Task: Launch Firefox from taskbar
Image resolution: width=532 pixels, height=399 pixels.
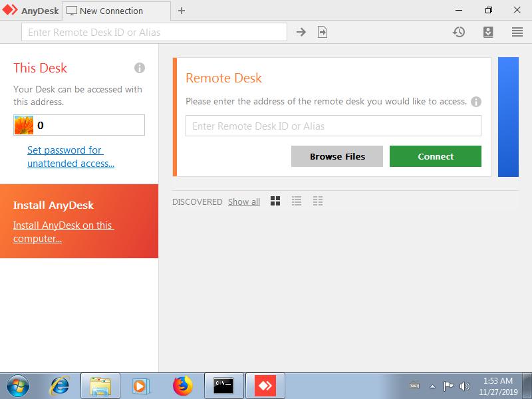Action: pos(182,386)
